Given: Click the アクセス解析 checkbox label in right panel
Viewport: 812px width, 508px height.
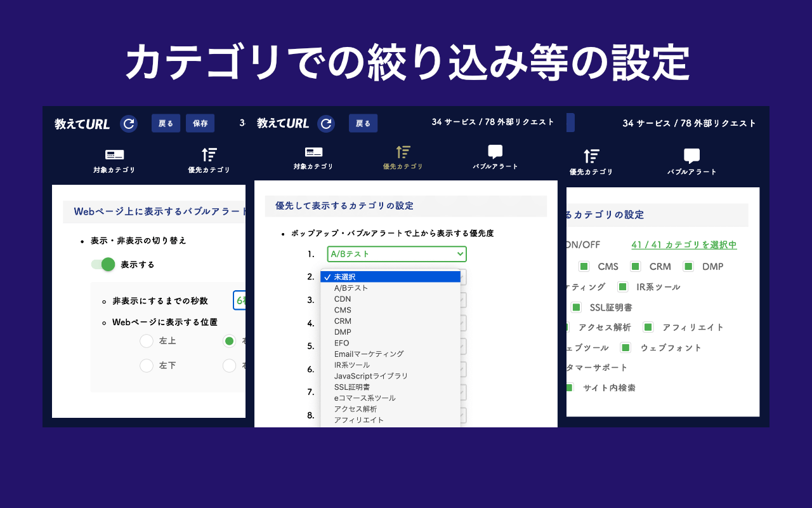Looking at the screenshot, I should [x=605, y=327].
